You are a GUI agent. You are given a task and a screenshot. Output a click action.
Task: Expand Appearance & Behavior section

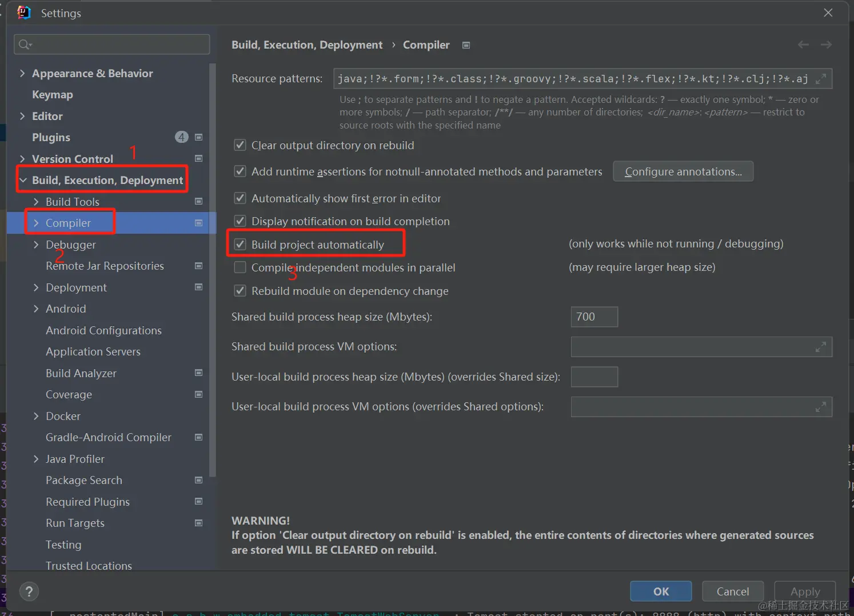(x=22, y=73)
